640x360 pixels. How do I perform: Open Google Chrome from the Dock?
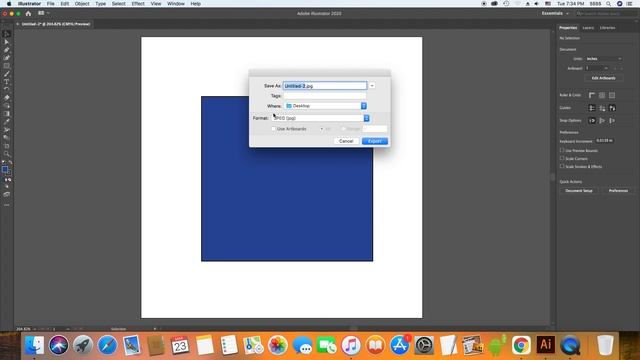point(521,345)
